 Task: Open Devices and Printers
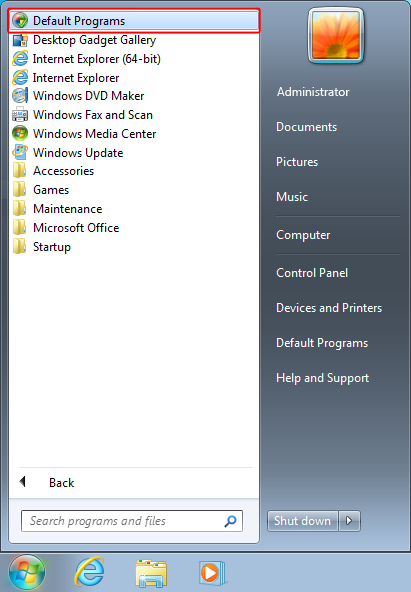pos(329,308)
